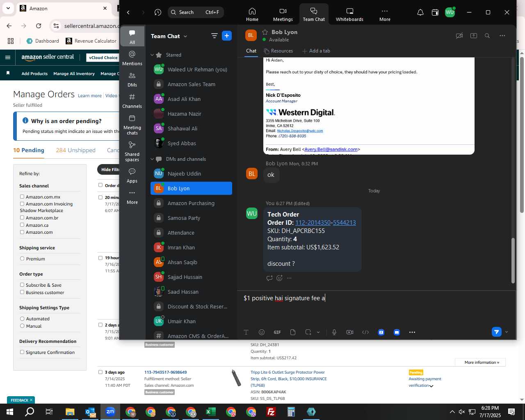Click the Zoom search box

pos(196,12)
